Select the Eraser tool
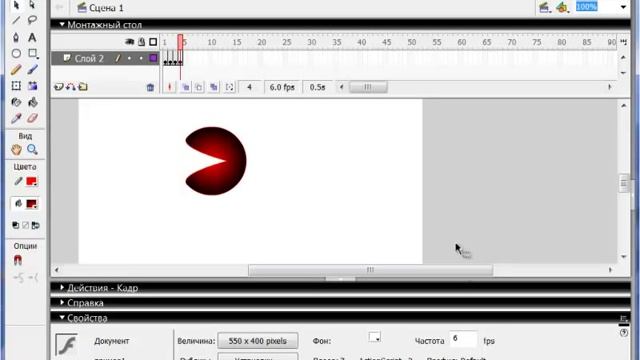The height and width of the screenshot is (360, 640). click(x=33, y=118)
